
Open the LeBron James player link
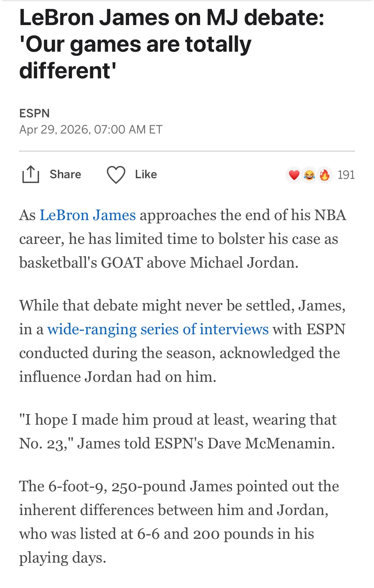pyautogui.click(x=88, y=215)
